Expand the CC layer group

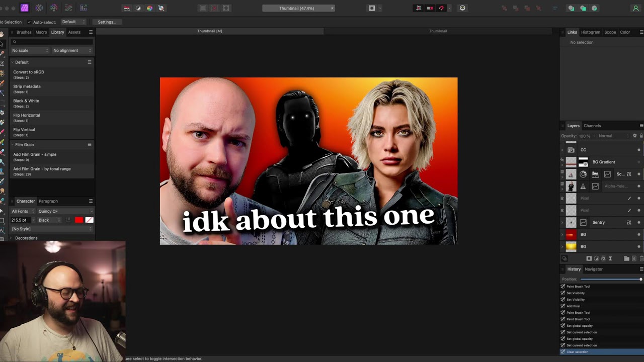(x=562, y=150)
